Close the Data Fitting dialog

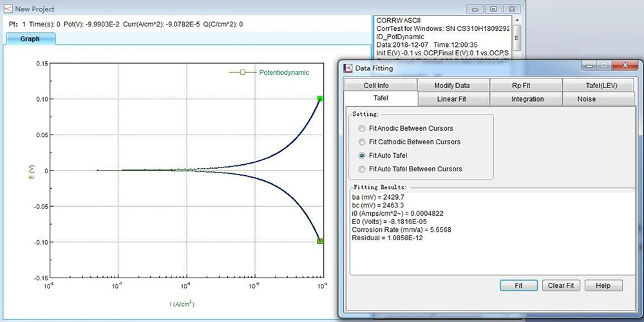click(x=625, y=66)
